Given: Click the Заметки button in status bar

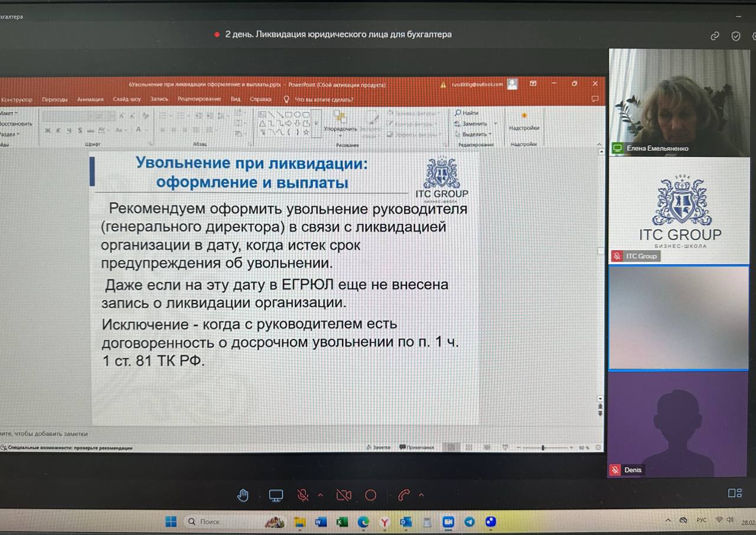Looking at the screenshot, I should click(x=379, y=448).
